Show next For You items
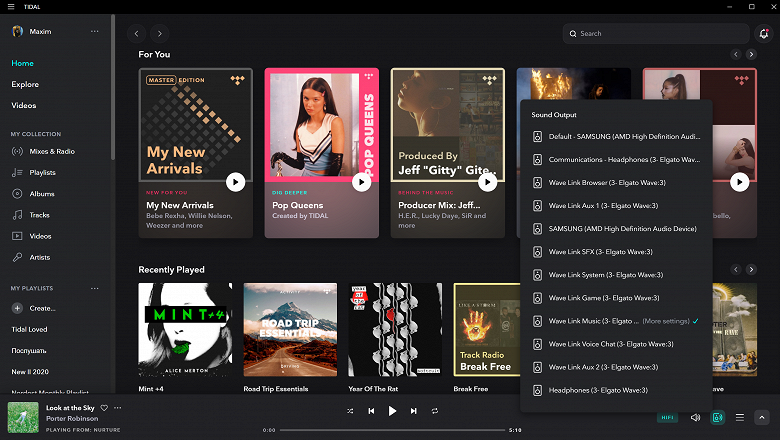The height and width of the screenshot is (440, 780). tap(751, 54)
